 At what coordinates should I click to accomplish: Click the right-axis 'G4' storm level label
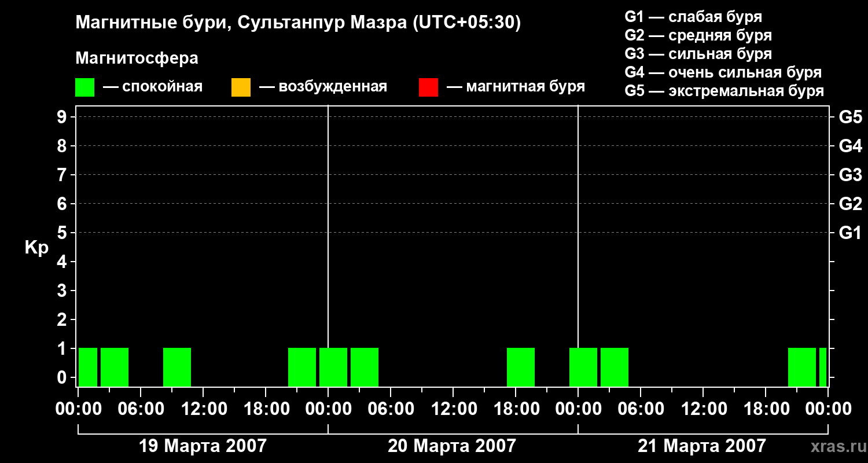point(850,146)
